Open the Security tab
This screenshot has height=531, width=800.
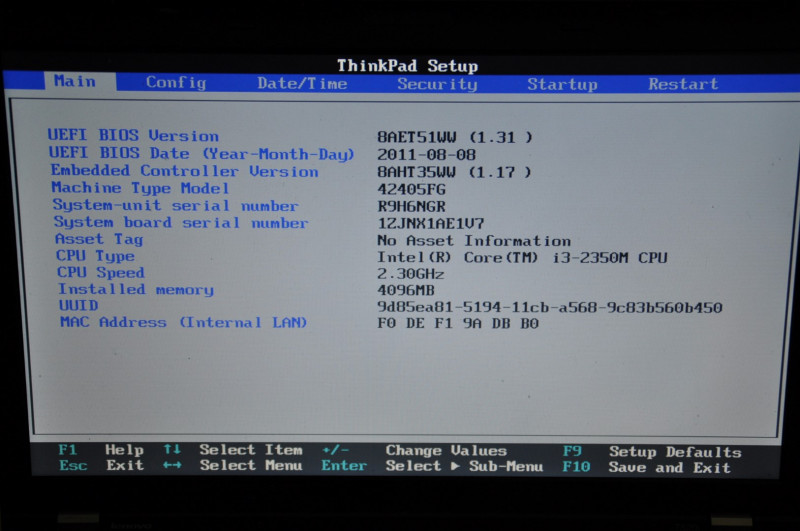[437, 84]
